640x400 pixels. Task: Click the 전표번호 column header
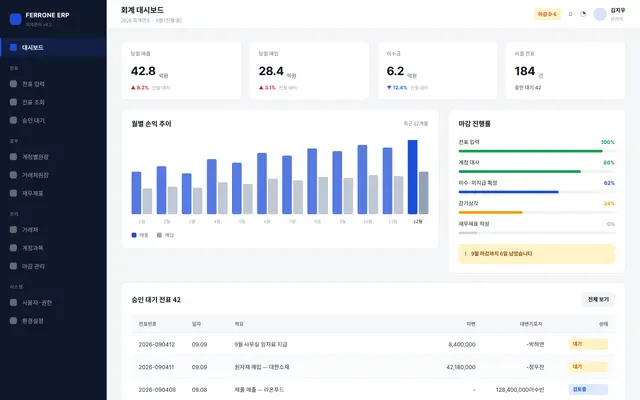[147, 324]
